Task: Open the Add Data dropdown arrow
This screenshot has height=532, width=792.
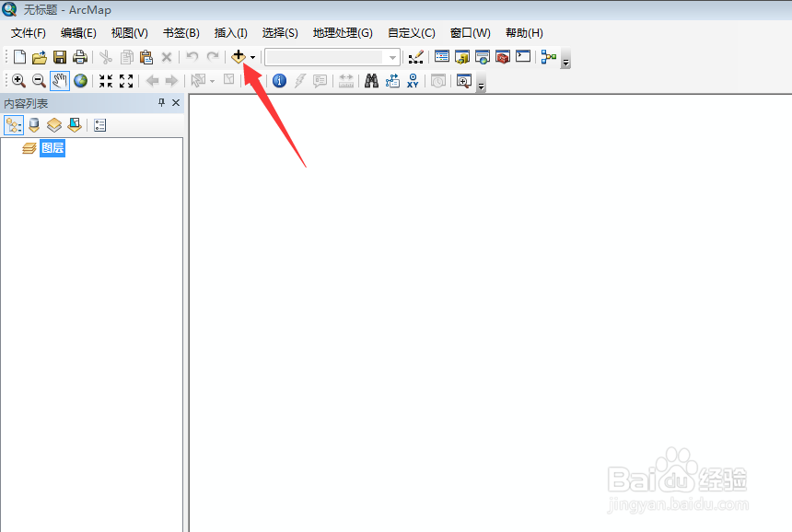Action: click(252, 57)
